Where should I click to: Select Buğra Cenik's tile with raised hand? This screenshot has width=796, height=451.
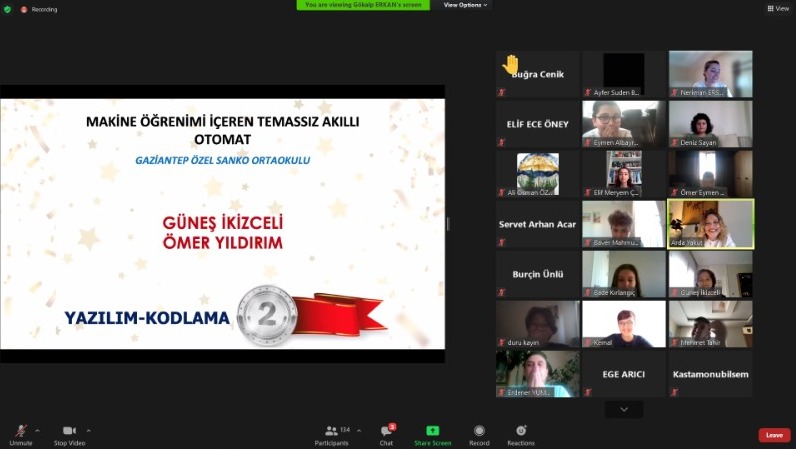tap(537, 74)
